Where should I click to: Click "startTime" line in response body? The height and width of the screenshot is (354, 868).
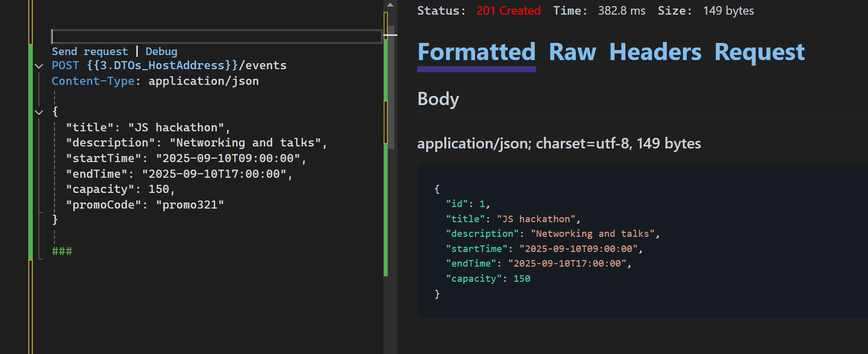pyautogui.click(x=544, y=249)
